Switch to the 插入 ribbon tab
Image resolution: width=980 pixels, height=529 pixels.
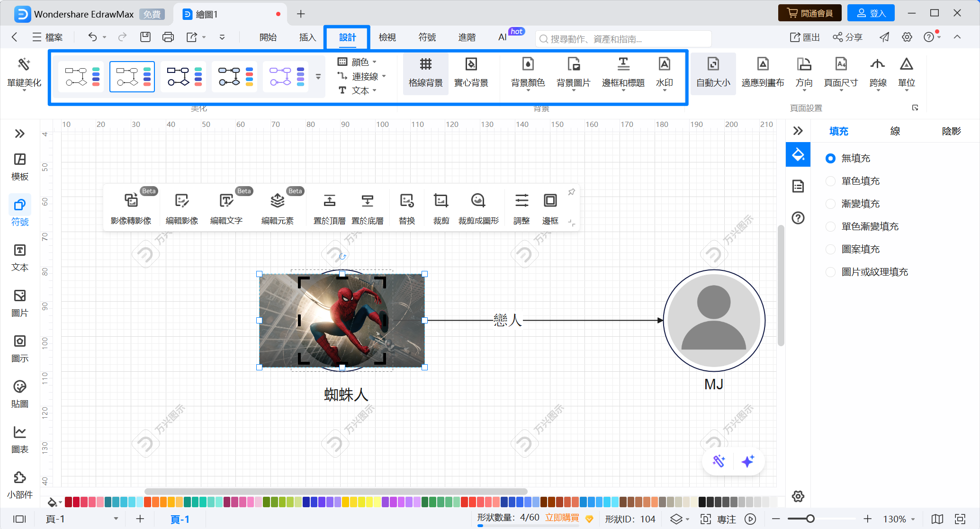pyautogui.click(x=307, y=37)
